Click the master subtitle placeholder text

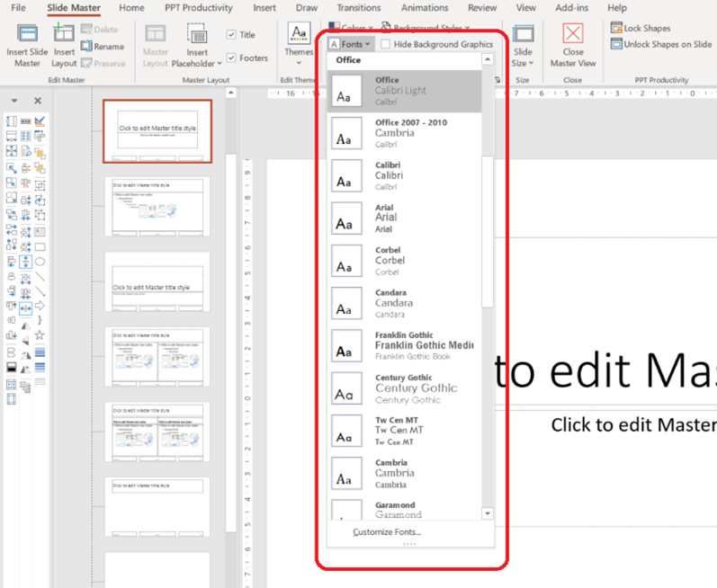coord(633,425)
